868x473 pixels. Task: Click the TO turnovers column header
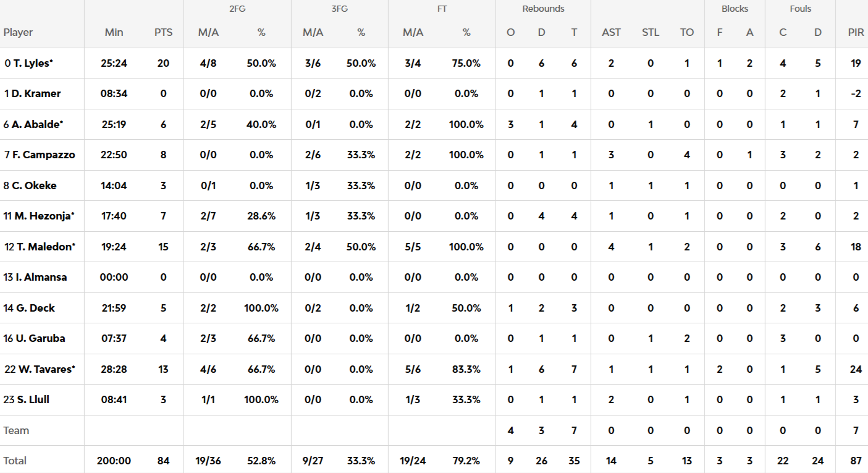tap(687, 32)
